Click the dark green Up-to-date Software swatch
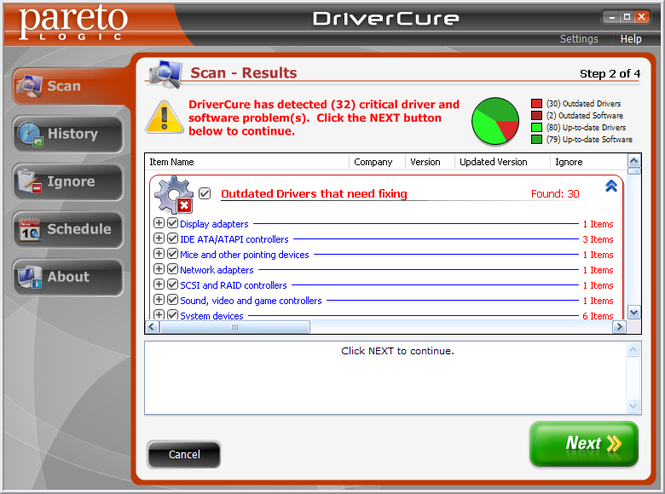Image resolution: width=665 pixels, height=494 pixels. [x=536, y=139]
